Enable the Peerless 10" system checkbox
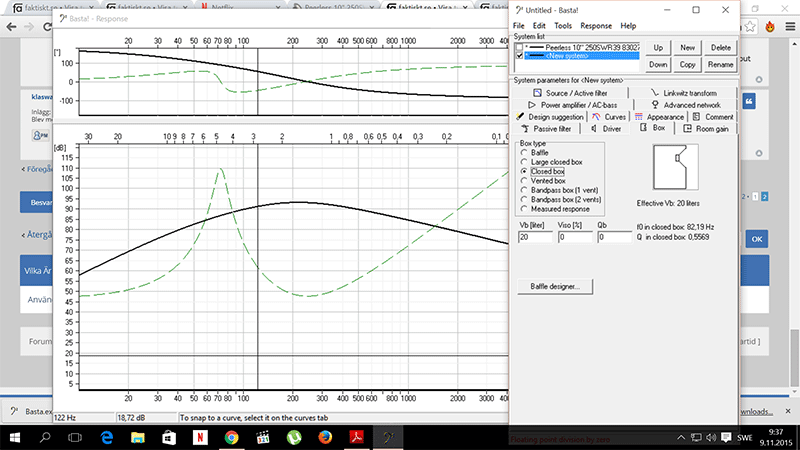Viewport: 800px width, 450px height. (519, 47)
